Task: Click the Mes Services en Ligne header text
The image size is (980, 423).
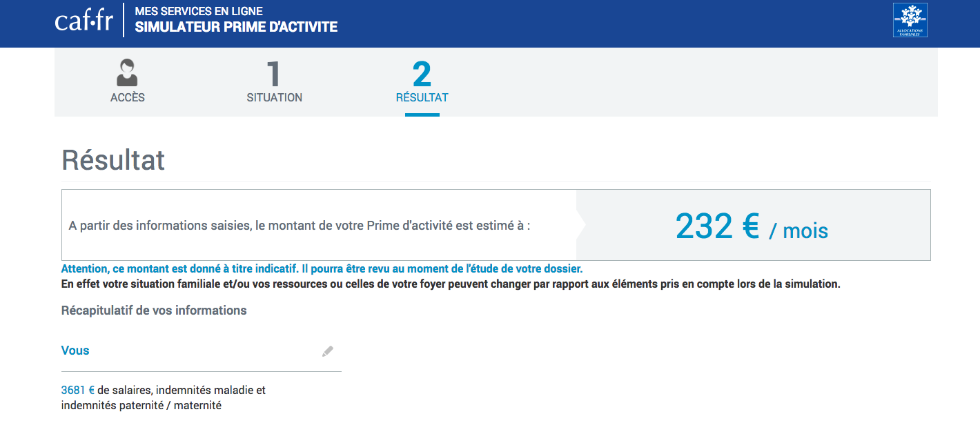Action: [x=199, y=12]
